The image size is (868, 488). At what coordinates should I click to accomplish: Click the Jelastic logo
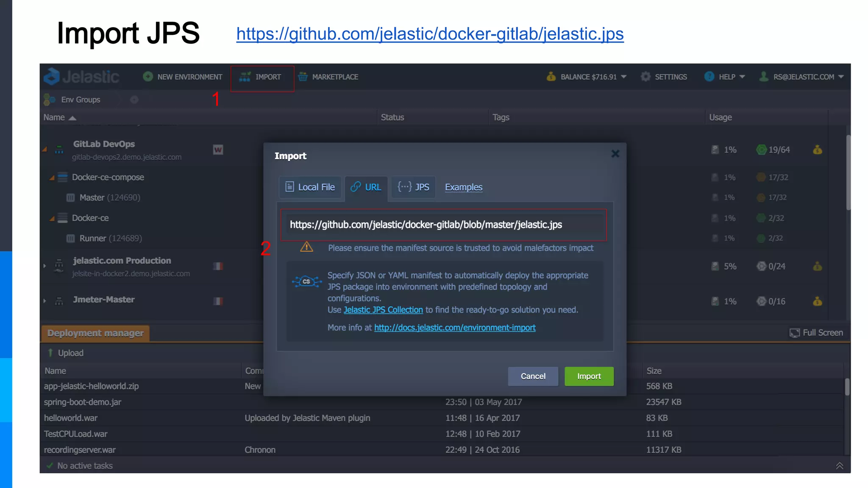[81, 77]
